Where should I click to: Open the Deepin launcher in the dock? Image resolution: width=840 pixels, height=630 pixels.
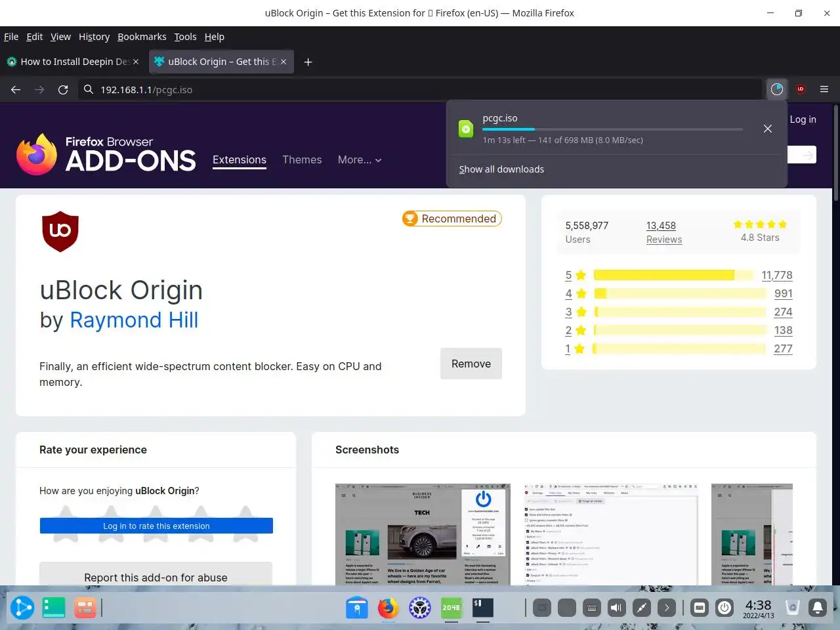pos(22,608)
